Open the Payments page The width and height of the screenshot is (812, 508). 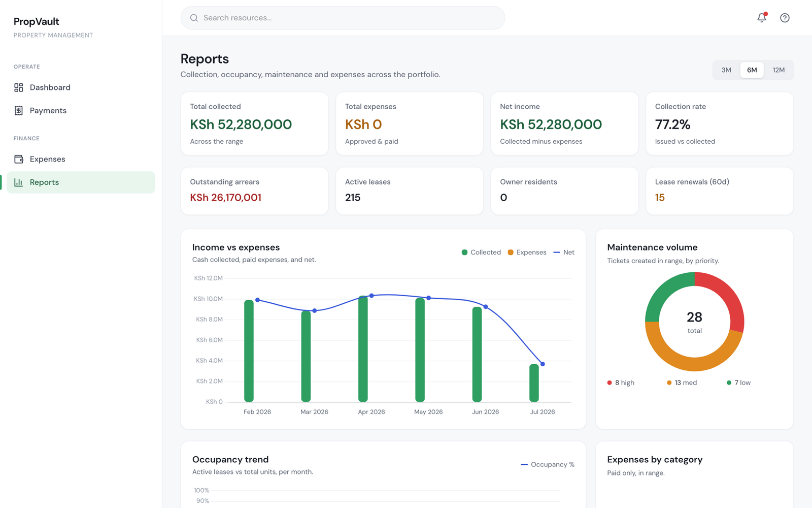coord(81,111)
